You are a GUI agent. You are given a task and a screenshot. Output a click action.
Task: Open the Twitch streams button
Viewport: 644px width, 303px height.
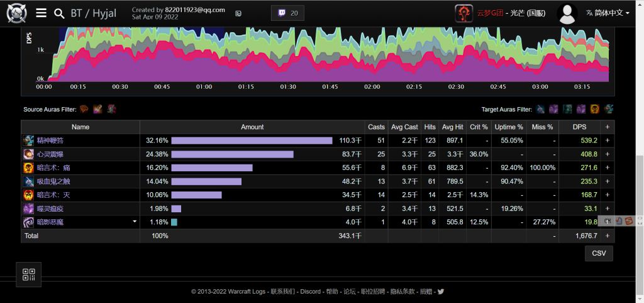click(287, 13)
